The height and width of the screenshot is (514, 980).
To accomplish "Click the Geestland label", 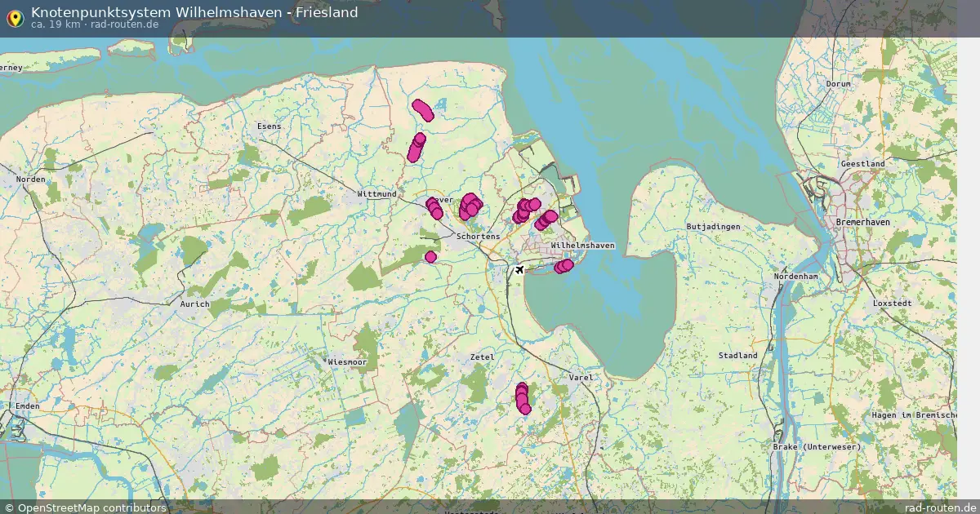I will [x=862, y=163].
